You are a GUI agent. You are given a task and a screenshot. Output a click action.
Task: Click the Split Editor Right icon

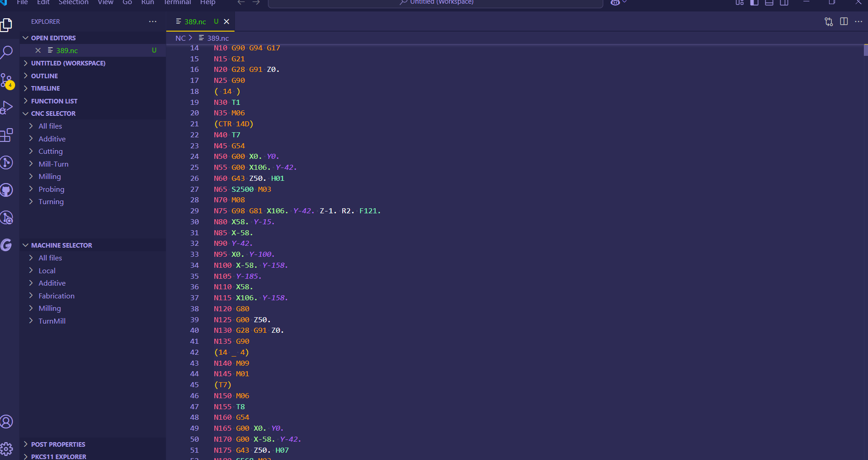coord(844,22)
